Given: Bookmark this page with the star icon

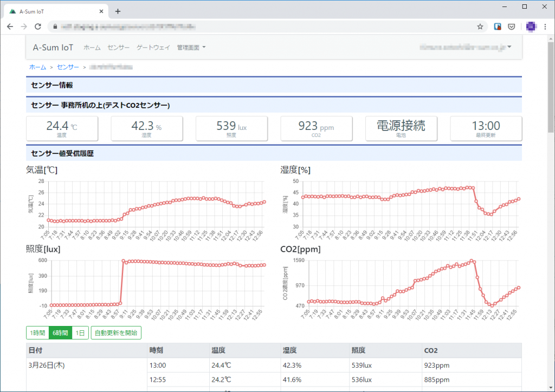Looking at the screenshot, I should [480, 26].
